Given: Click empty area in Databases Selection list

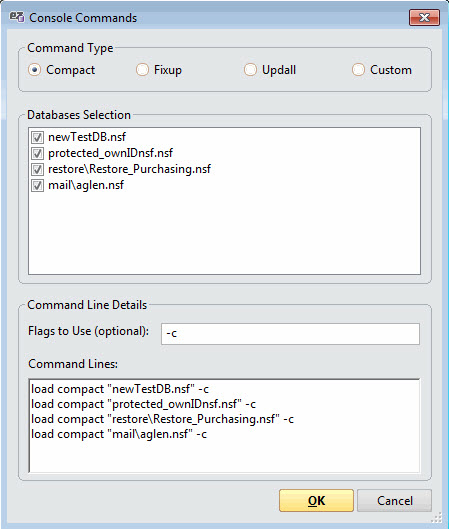Looking at the screenshot, I should pyautogui.click(x=224, y=233).
